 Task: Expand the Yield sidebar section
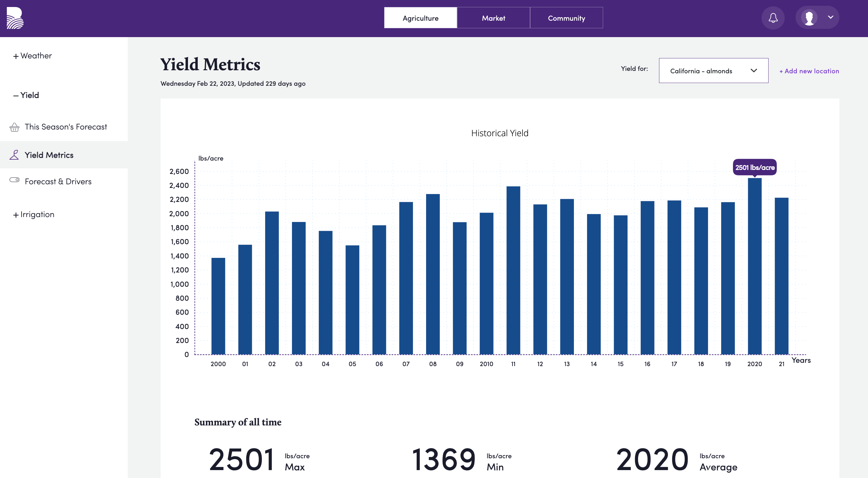click(26, 95)
